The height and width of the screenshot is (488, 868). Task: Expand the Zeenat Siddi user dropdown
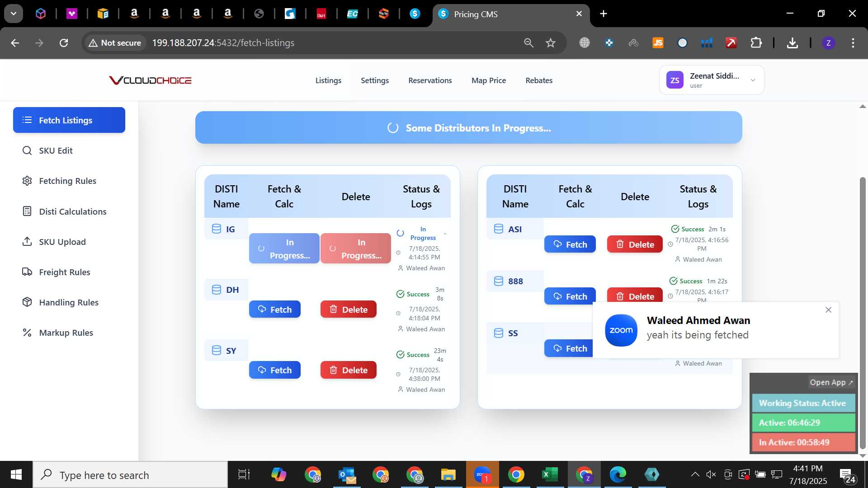point(712,80)
